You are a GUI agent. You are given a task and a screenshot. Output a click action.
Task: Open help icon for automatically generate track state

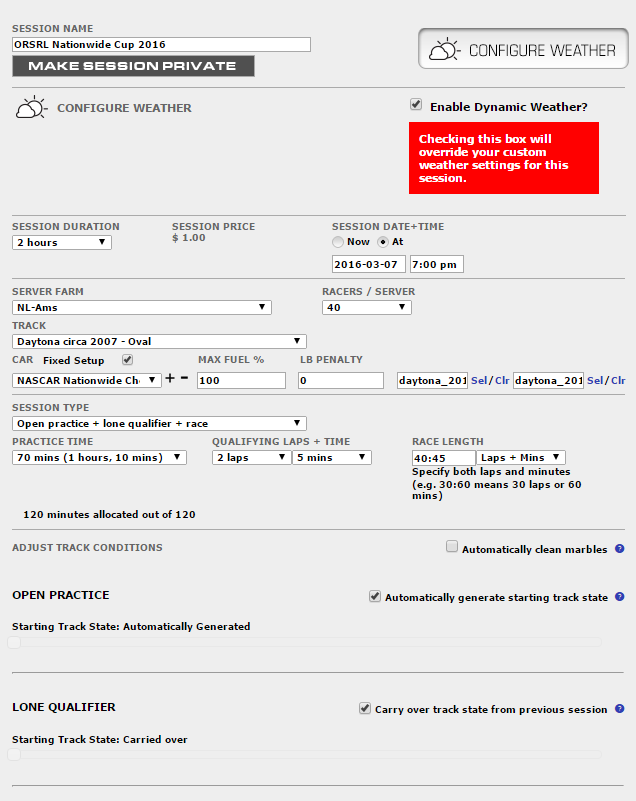pos(619,597)
